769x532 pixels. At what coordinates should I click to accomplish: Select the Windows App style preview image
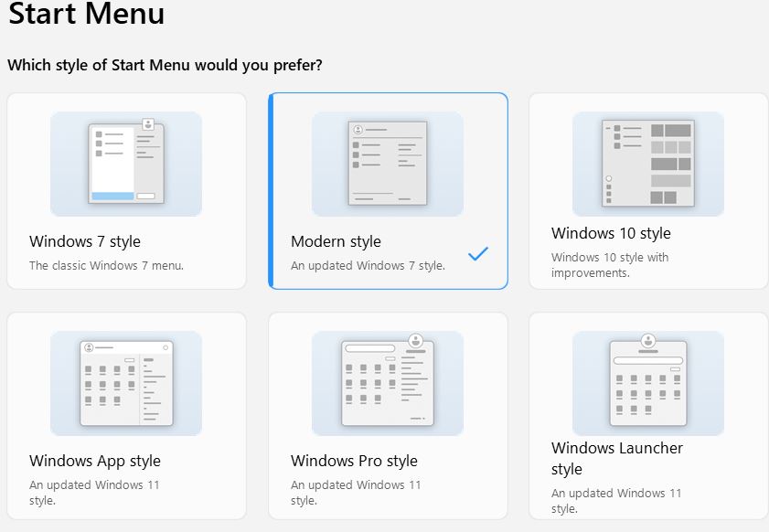click(126, 383)
